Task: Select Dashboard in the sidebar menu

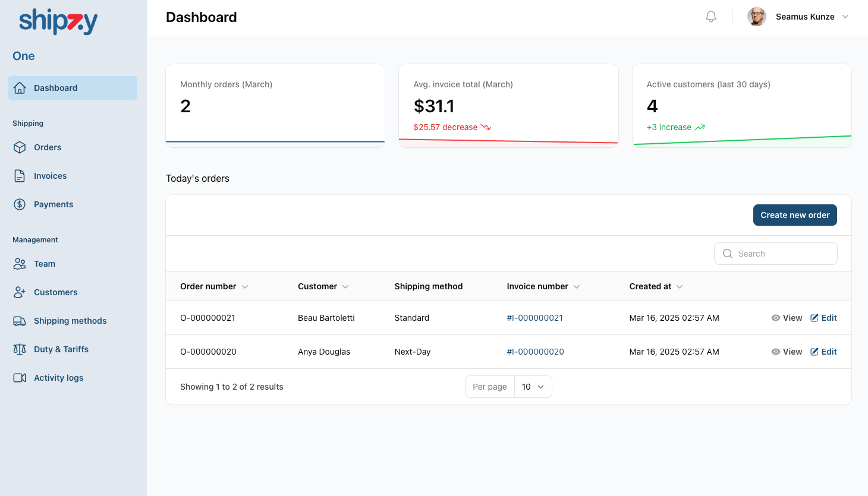Action: (55, 88)
